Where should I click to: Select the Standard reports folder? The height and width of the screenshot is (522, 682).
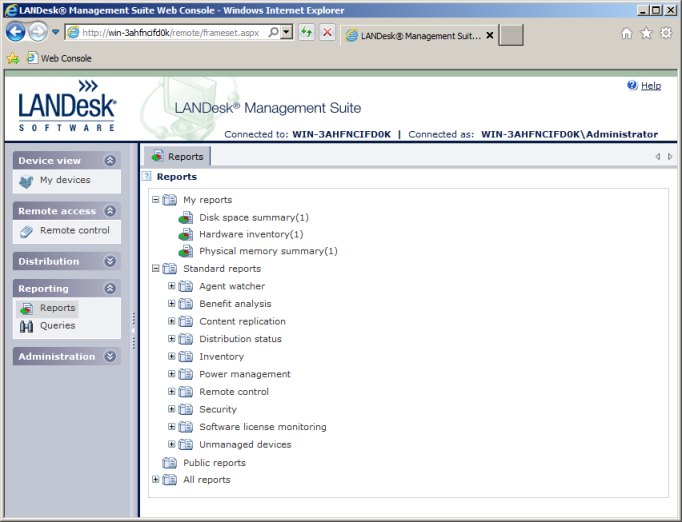tap(222, 268)
